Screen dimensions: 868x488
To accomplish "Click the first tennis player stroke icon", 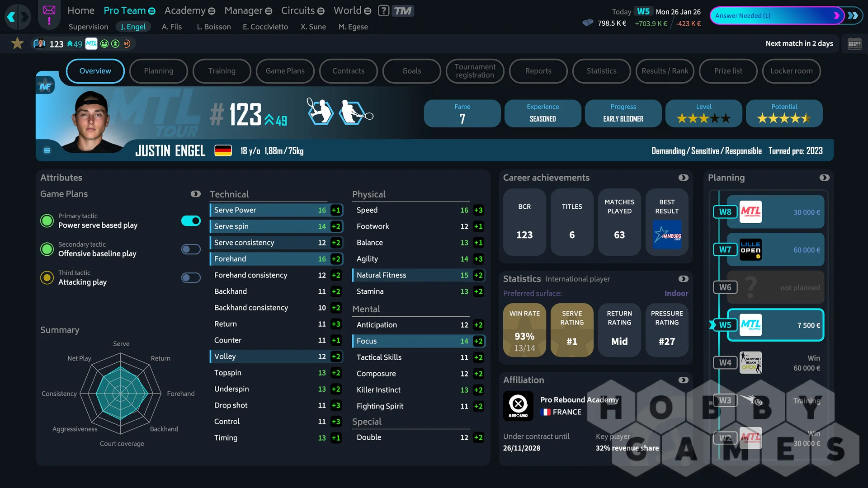I will click(320, 112).
